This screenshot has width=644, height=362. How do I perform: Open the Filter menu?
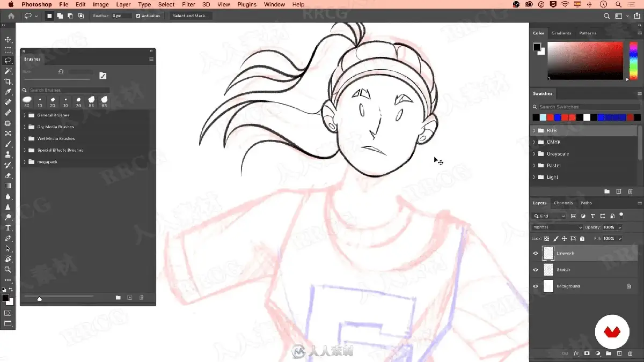(x=188, y=4)
